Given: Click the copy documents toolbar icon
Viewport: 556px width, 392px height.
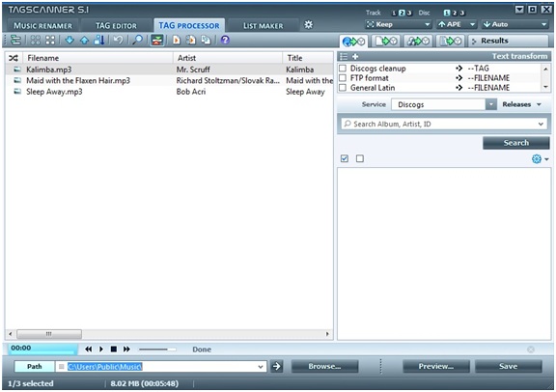Looking at the screenshot, I should (206, 41).
